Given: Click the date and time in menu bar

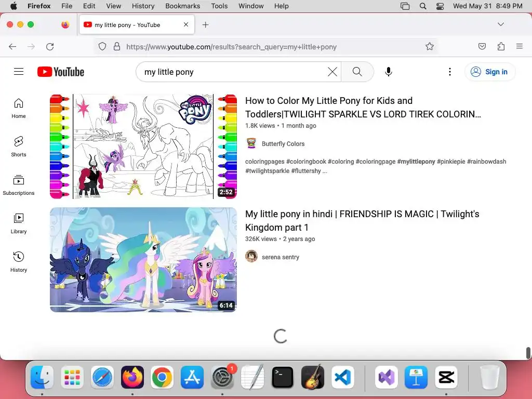Looking at the screenshot, I should click(x=487, y=6).
